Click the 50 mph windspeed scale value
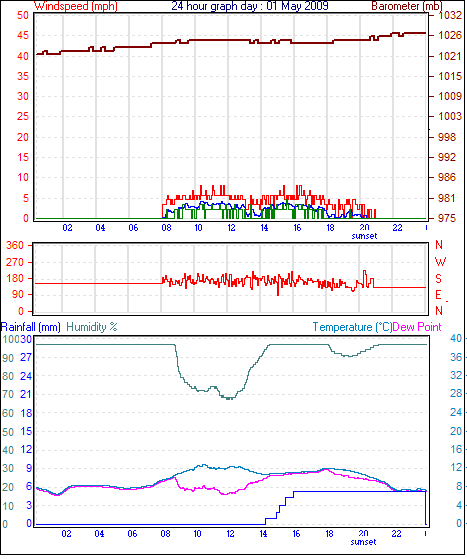The image size is (467, 559). 22,15
